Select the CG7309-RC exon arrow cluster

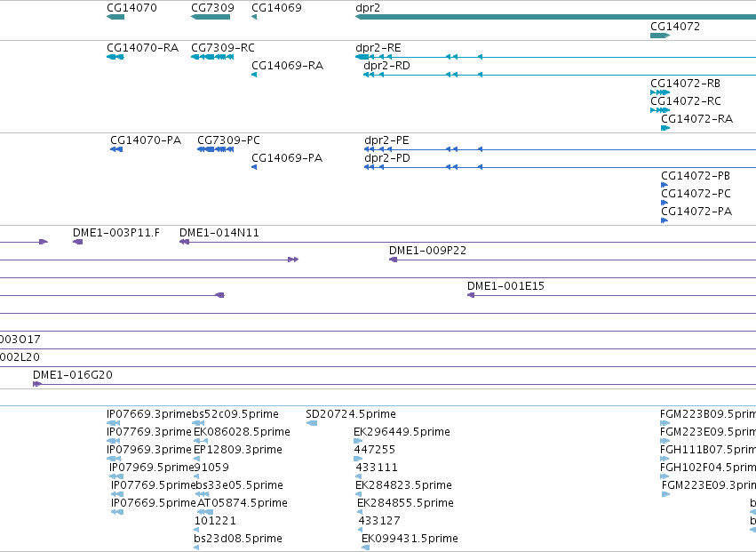pos(212,57)
